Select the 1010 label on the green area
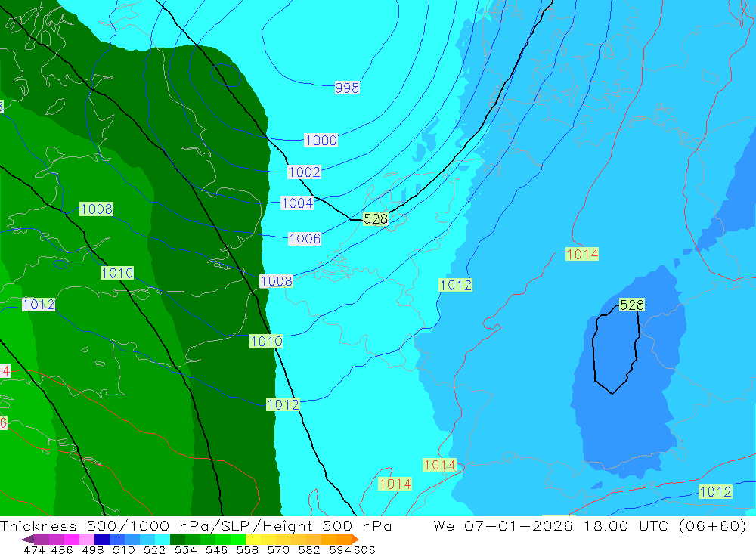This screenshot has width=756, height=554. [117, 273]
